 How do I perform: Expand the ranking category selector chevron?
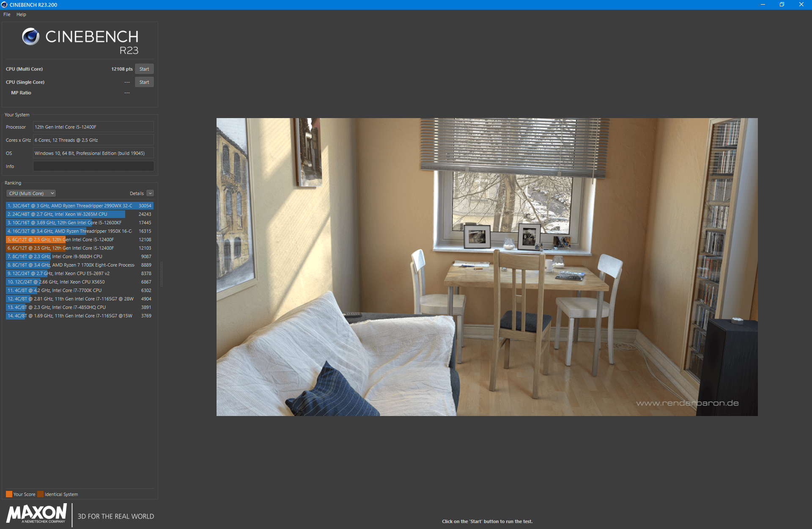coord(52,193)
